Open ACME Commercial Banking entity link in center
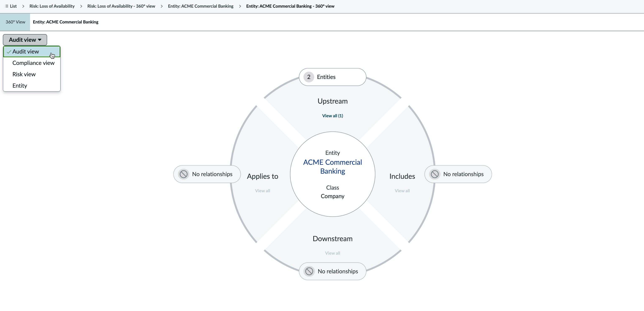This screenshot has width=644, height=311. [x=332, y=167]
